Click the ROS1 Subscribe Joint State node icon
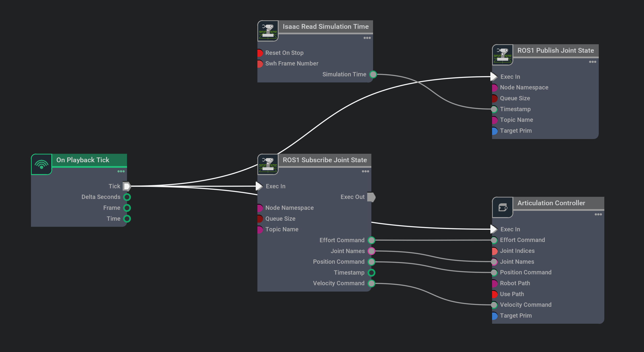644x352 pixels. (268, 164)
